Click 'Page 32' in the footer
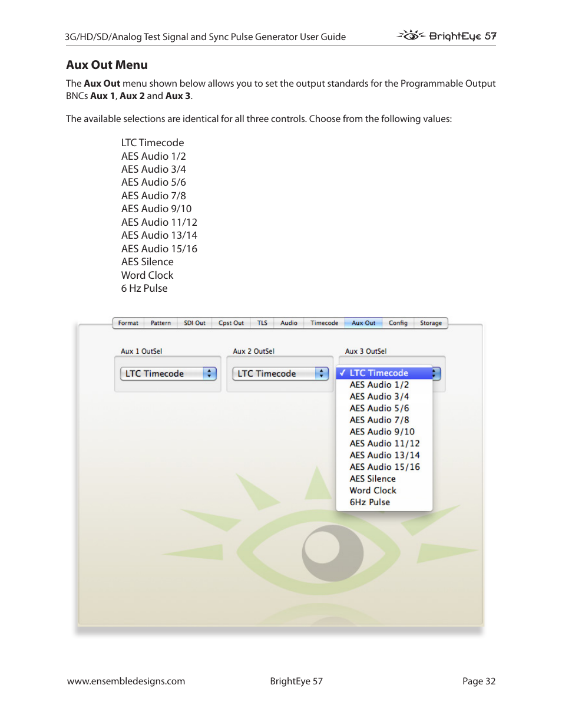 479,681
